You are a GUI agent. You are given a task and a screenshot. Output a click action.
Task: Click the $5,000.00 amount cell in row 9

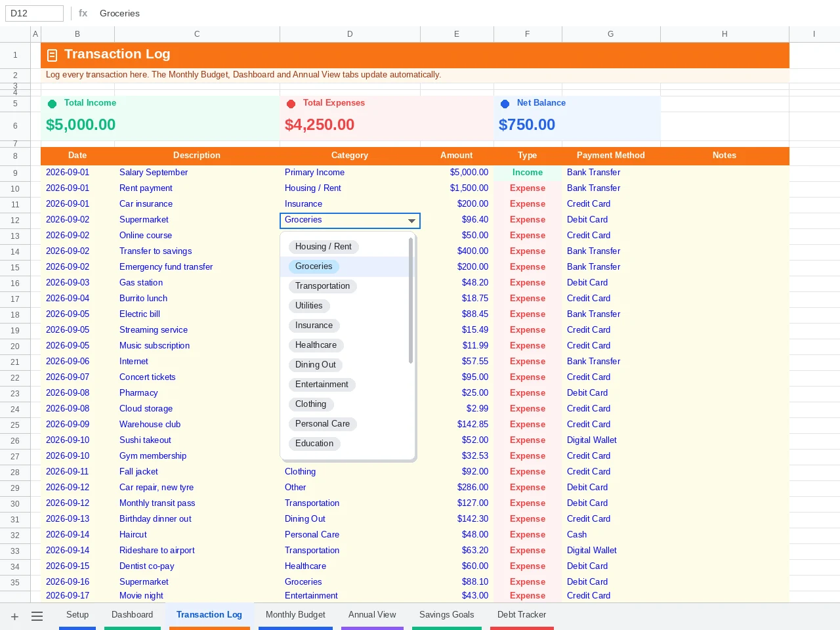[x=457, y=173]
